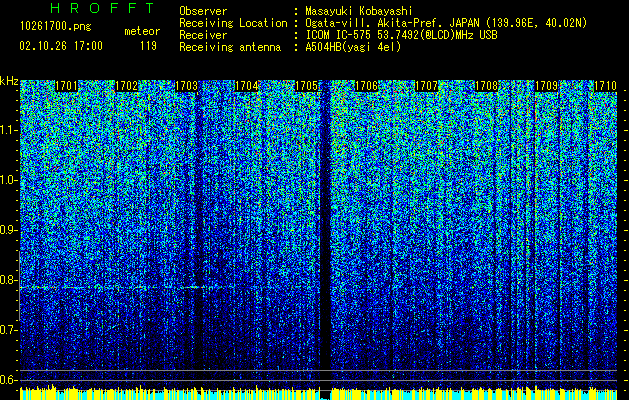
Task: Click the 1710 time marker
Action: pos(605,86)
